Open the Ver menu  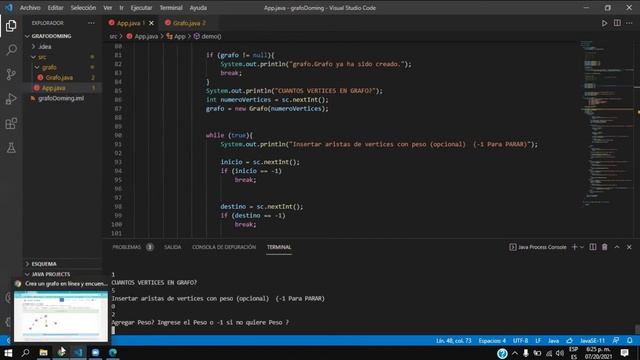(107, 8)
